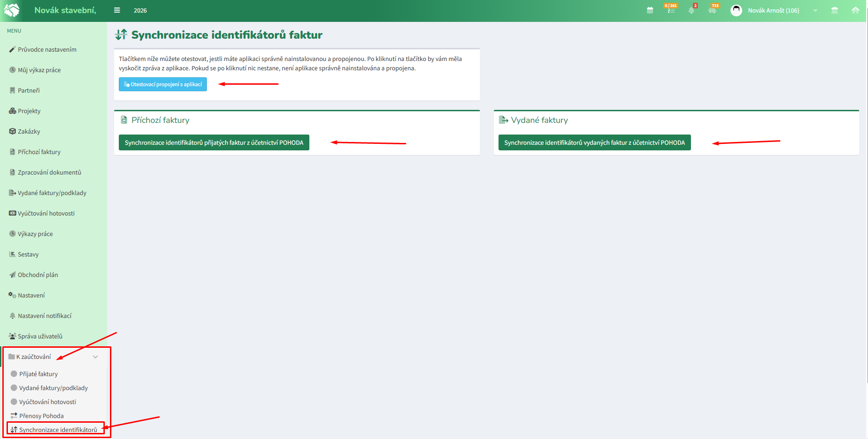Open Vyúčtování hotovosti under K zaúčtování
The width and height of the screenshot is (868, 439).
point(48,402)
